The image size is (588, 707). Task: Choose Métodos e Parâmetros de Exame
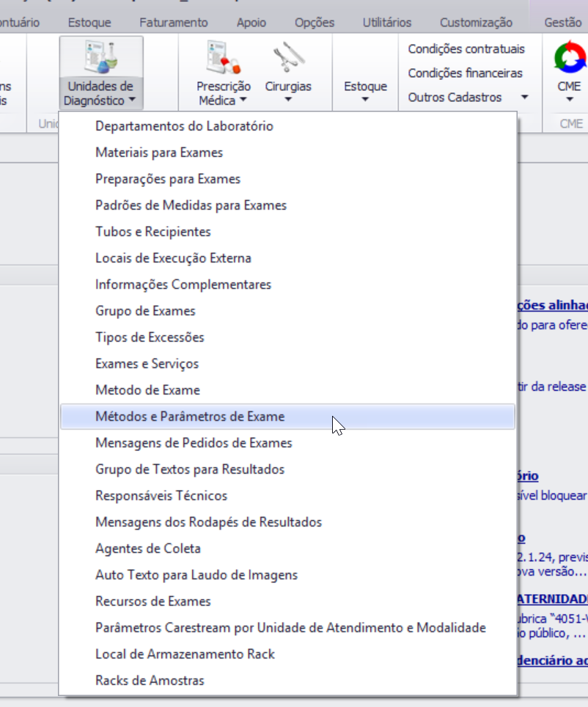tap(287, 416)
